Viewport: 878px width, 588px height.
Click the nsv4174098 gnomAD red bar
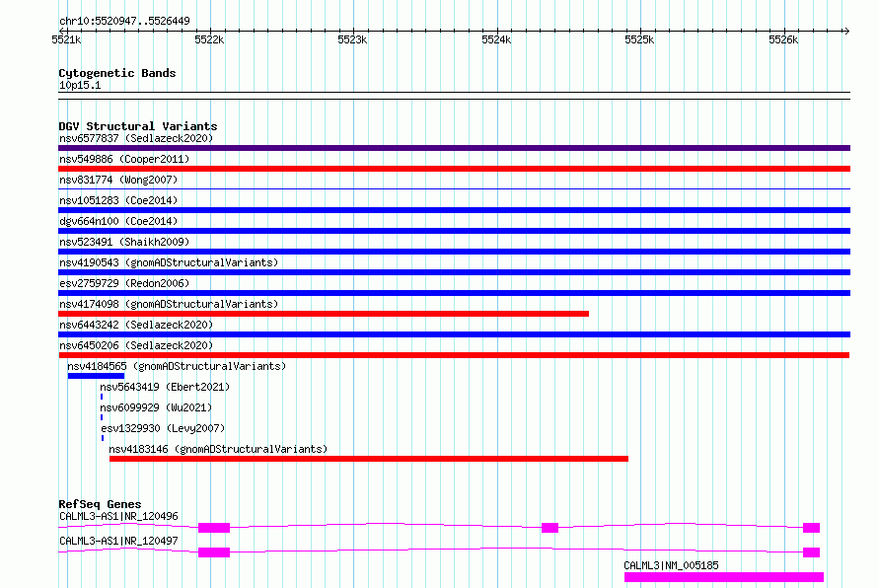pyautogui.click(x=324, y=314)
